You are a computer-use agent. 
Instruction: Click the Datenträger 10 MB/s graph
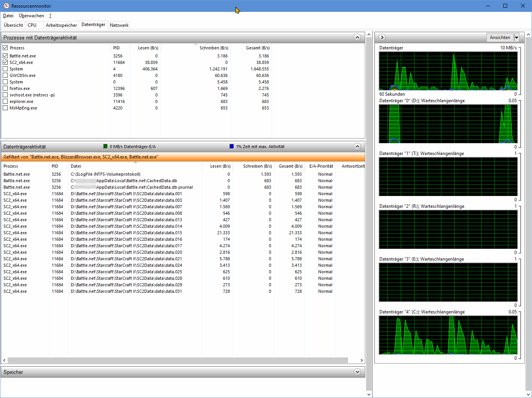(448, 71)
